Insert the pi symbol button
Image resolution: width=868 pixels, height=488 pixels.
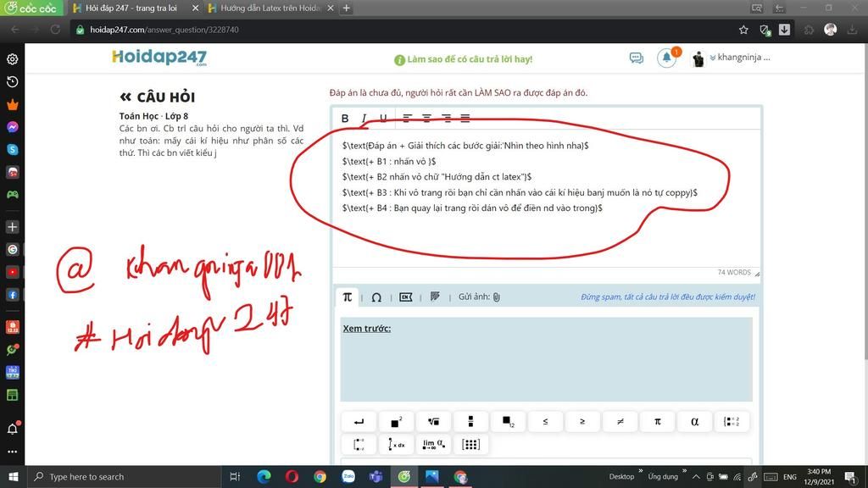[x=657, y=422]
